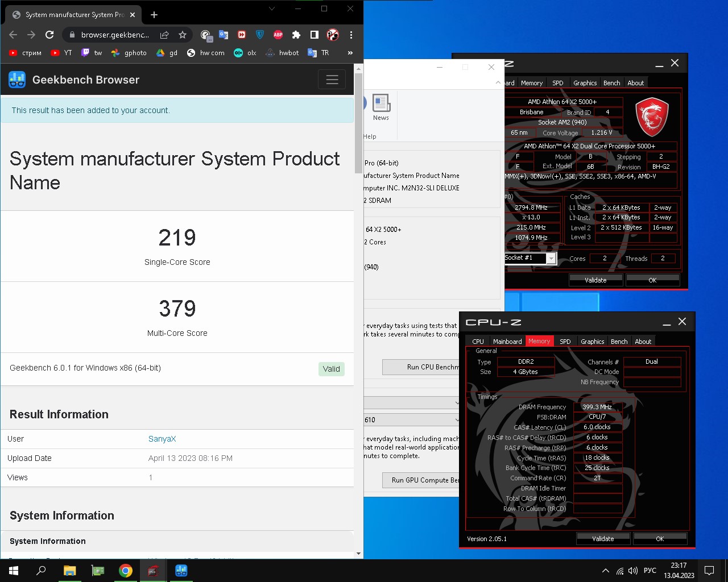
Task: Open Windows taskbar search
Action: [x=41, y=571]
